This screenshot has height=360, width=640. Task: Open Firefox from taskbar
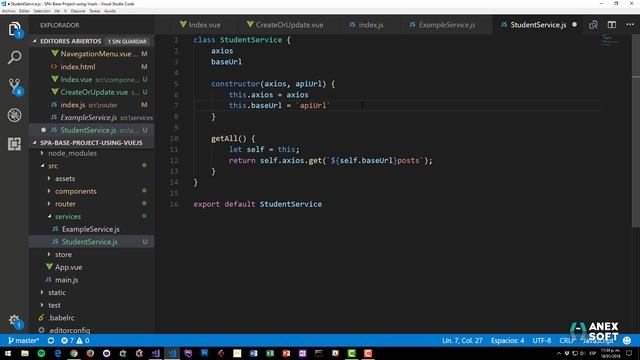tap(90, 353)
